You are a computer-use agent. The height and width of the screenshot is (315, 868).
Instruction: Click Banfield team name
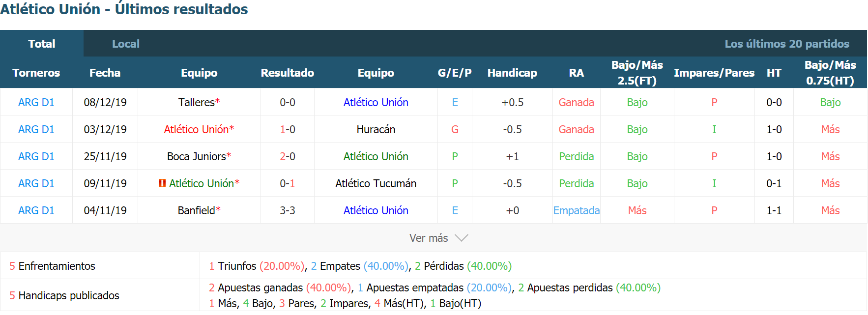point(197,210)
